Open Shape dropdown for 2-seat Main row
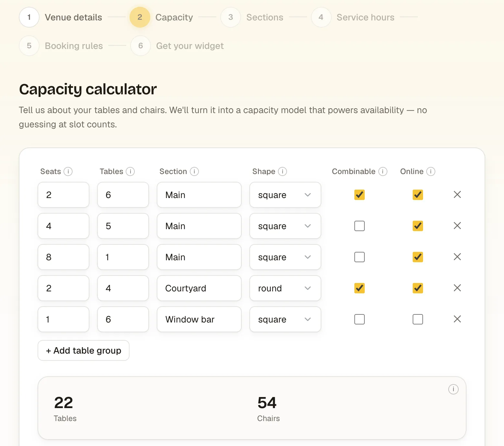 [285, 195]
